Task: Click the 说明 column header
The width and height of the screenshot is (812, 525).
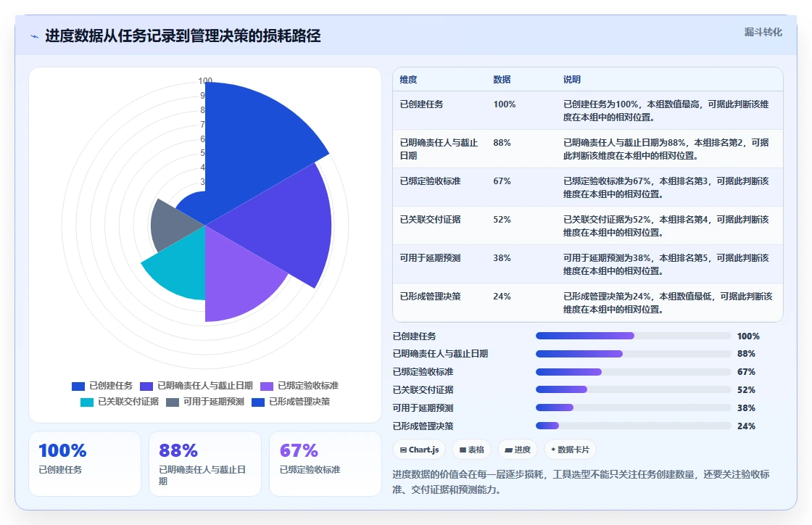Action: coord(572,80)
